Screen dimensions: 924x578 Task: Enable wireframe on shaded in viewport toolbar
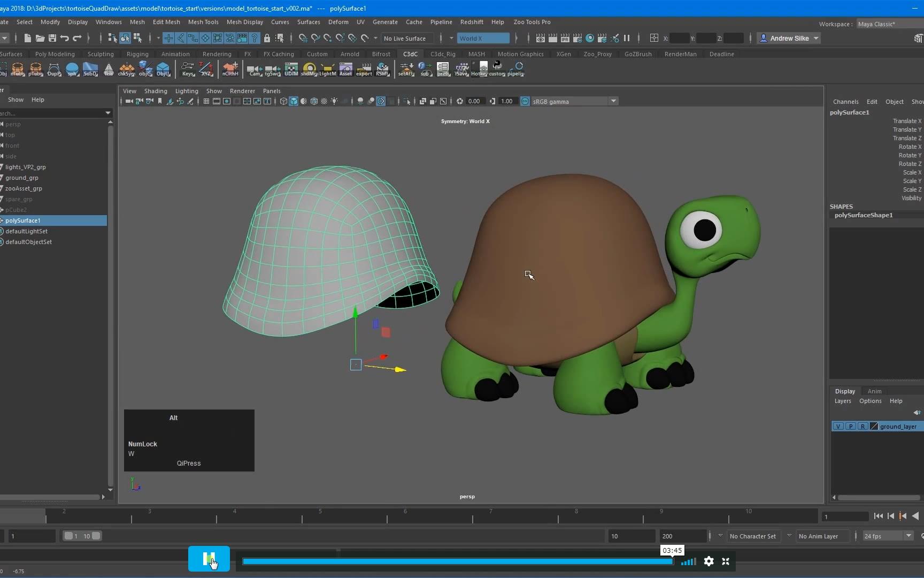pyautogui.click(x=314, y=101)
